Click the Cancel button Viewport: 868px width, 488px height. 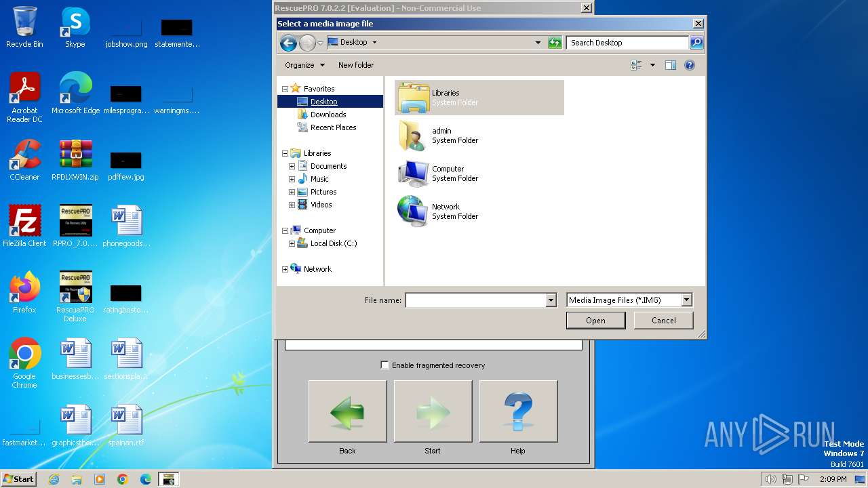pyautogui.click(x=663, y=321)
